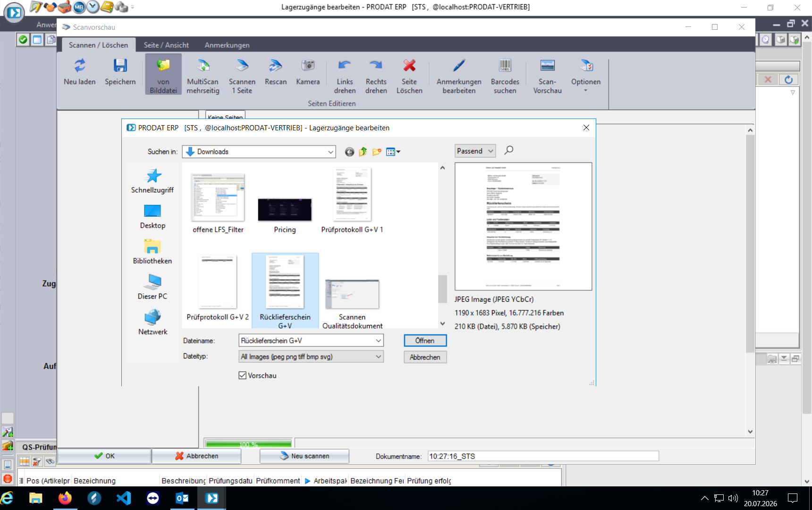The width and height of the screenshot is (812, 510).
Task: Click Abbrechen in Scanvorschau bottom bar
Action: (197, 456)
